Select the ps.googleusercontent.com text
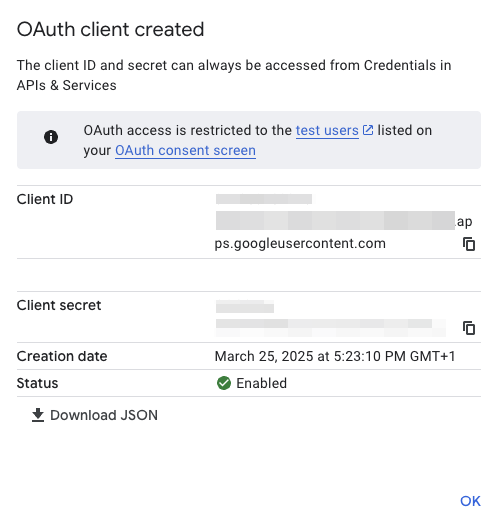500x520 pixels. (x=300, y=244)
